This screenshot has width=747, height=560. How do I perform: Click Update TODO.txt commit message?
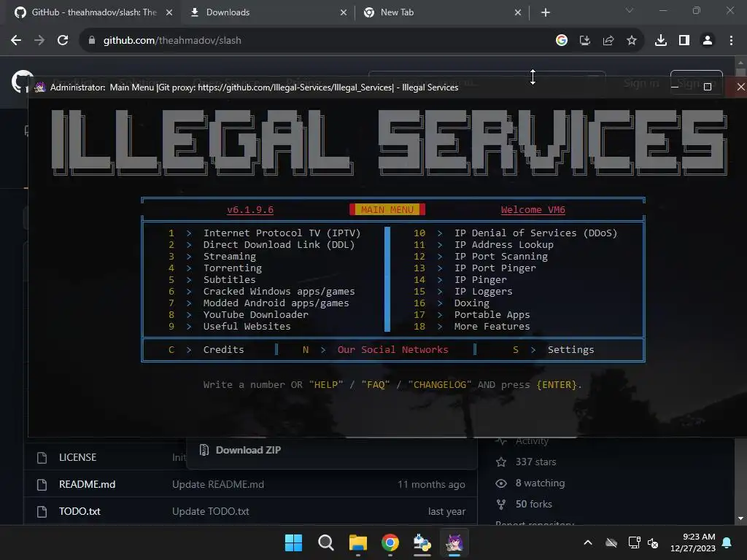click(211, 511)
